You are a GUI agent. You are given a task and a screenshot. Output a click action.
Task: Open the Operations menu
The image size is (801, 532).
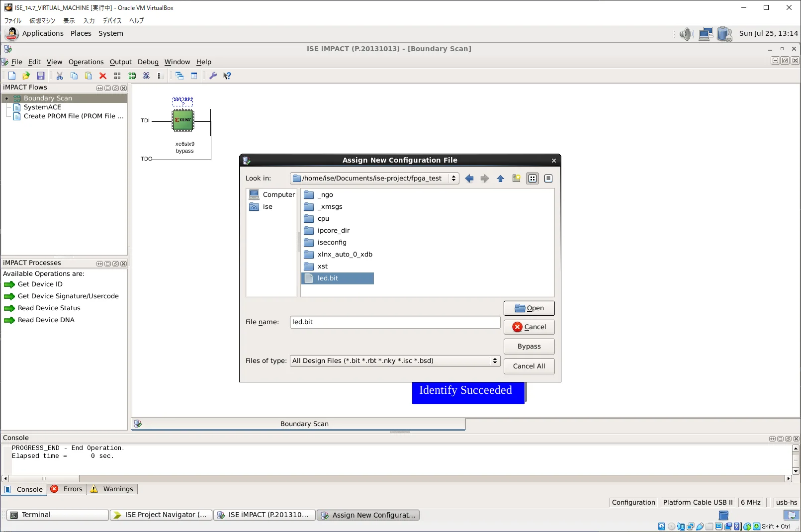coord(86,62)
